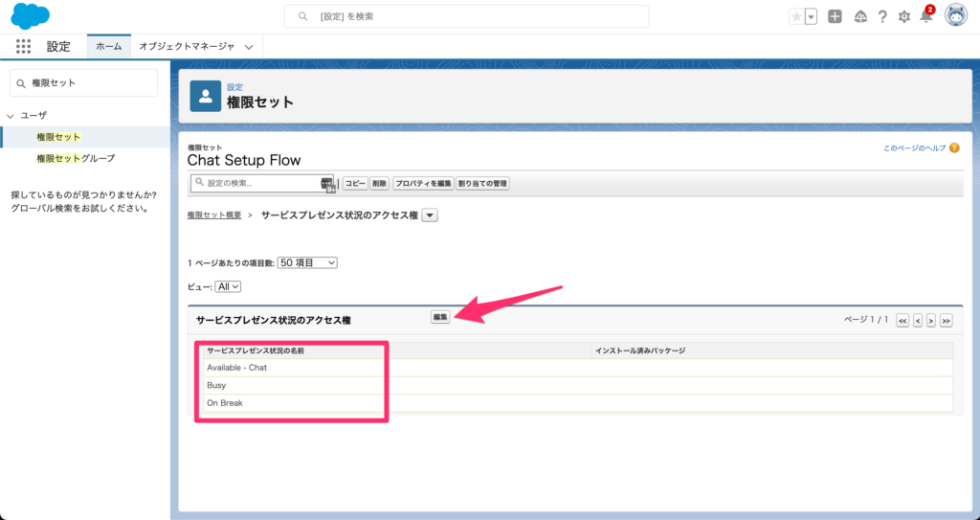Open the notifications bell
980x520 pixels.
pyautogui.click(x=926, y=15)
